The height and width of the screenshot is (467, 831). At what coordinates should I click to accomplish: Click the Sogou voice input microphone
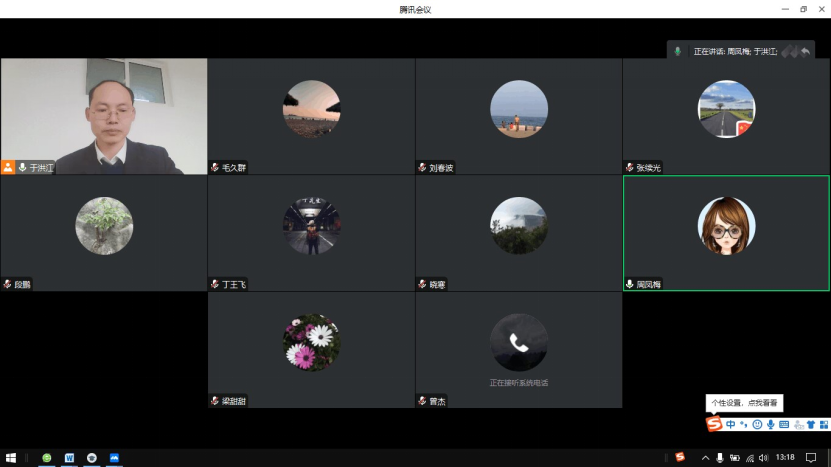[770, 425]
